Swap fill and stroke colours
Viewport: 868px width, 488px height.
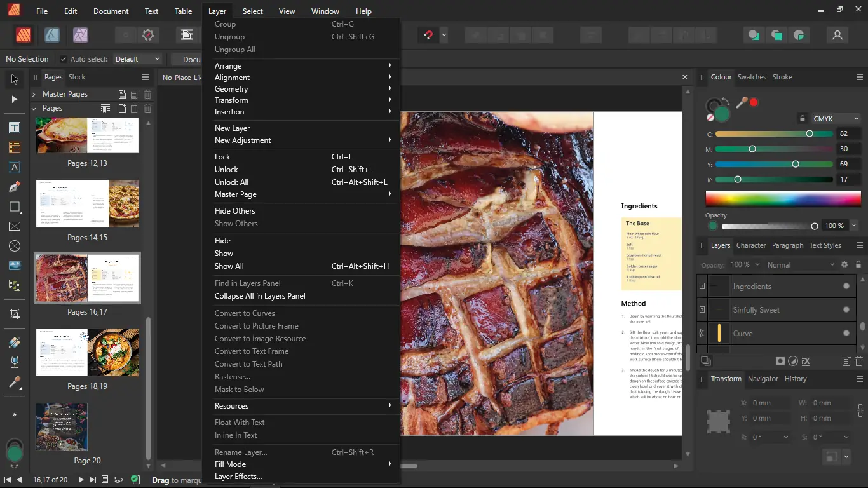click(x=726, y=101)
